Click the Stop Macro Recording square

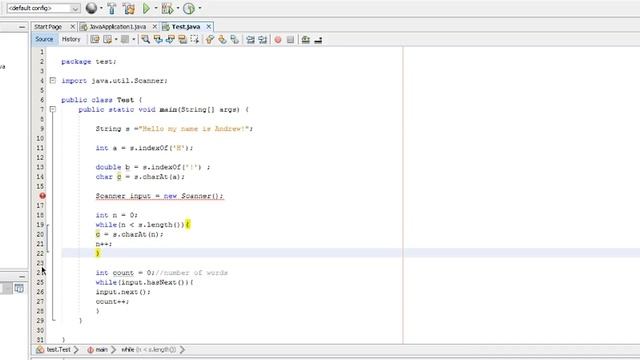[290, 40]
